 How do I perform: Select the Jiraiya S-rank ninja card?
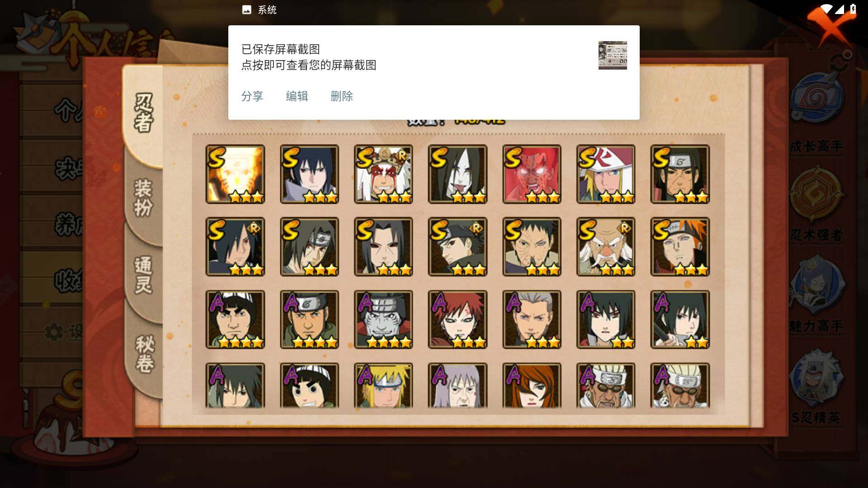tap(383, 174)
